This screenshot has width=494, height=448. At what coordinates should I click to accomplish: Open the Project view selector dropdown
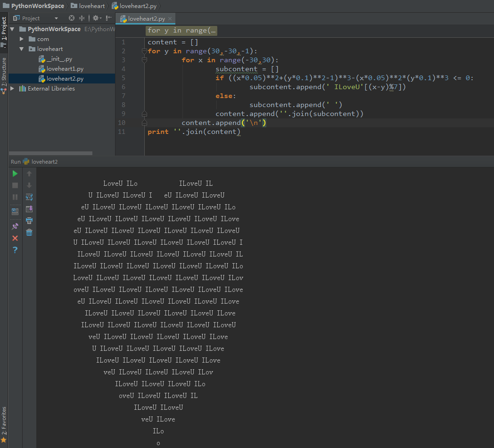point(56,18)
